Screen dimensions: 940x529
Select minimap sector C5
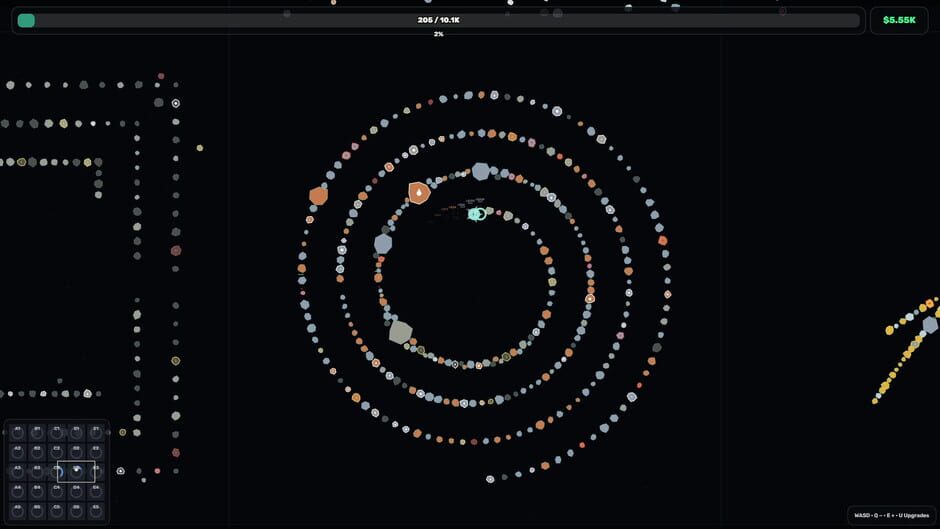(x=57, y=510)
